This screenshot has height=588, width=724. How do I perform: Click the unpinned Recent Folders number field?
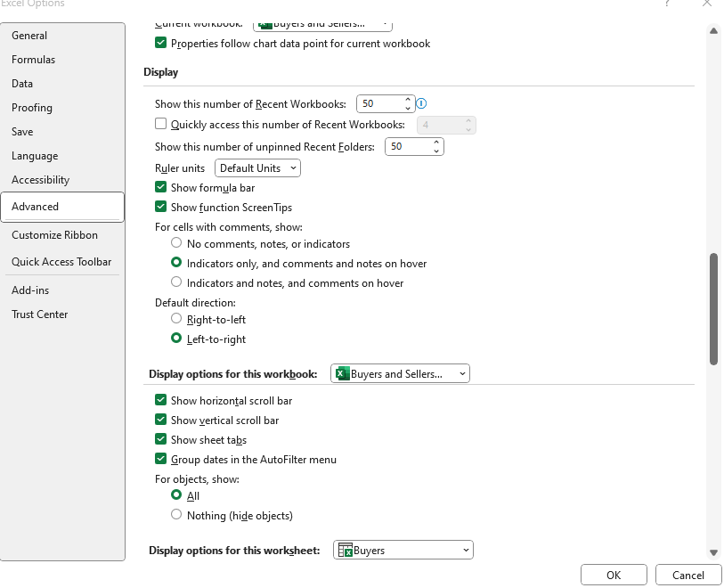tap(409, 146)
